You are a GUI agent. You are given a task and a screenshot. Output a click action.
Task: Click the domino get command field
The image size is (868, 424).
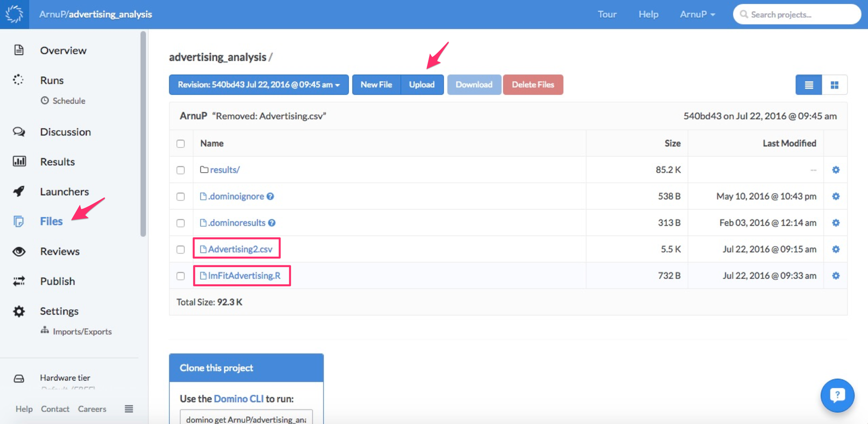246,418
